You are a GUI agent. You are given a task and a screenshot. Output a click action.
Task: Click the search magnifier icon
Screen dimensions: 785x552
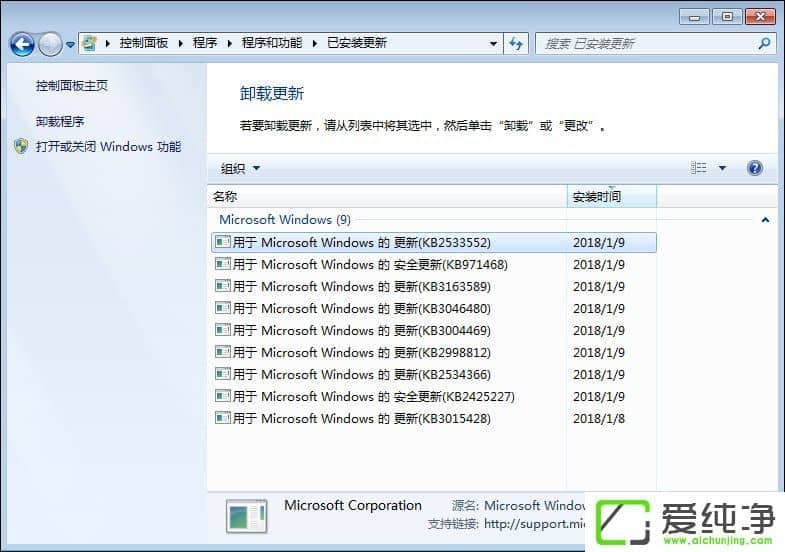(765, 44)
